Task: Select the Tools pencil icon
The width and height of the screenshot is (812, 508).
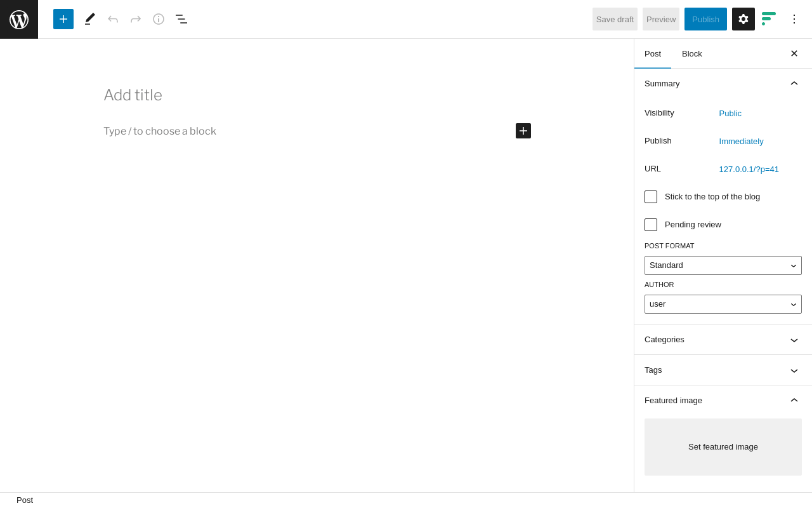Action: pyautogui.click(x=90, y=19)
